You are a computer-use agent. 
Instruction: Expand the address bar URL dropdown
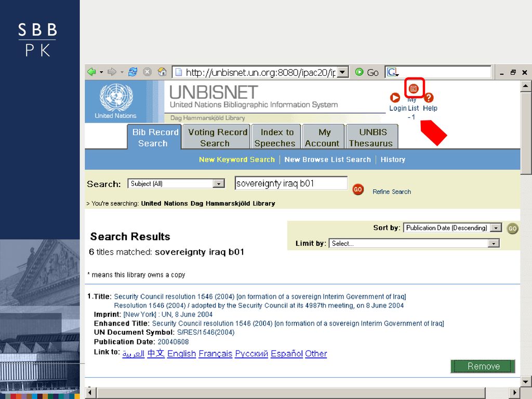point(343,72)
